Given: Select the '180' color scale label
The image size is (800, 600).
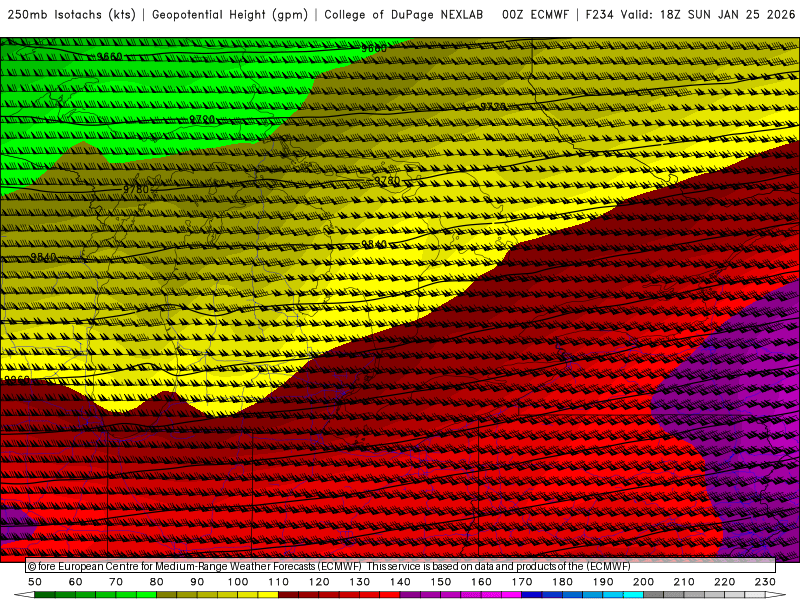Looking at the screenshot, I should click(562, 582).
